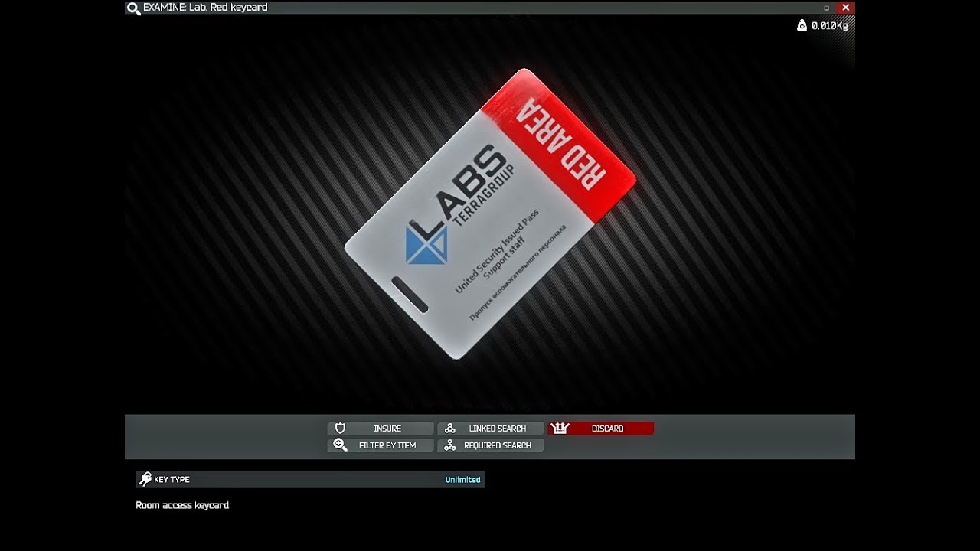This screenshot has height=551, width=980.
Task: Open LINKED SEARCH for this keycard
Action: point(491,429)
